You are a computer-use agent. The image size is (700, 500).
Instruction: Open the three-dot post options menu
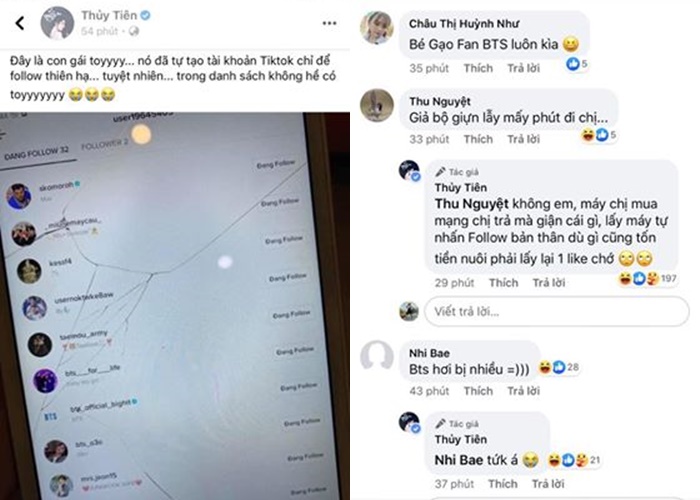click(x=329, y=23)
